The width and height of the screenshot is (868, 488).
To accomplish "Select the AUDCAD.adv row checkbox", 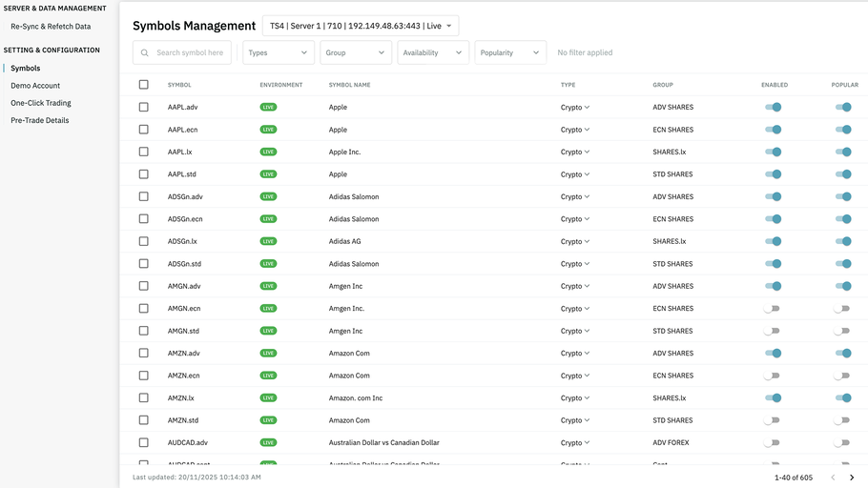I will [144, 442].
